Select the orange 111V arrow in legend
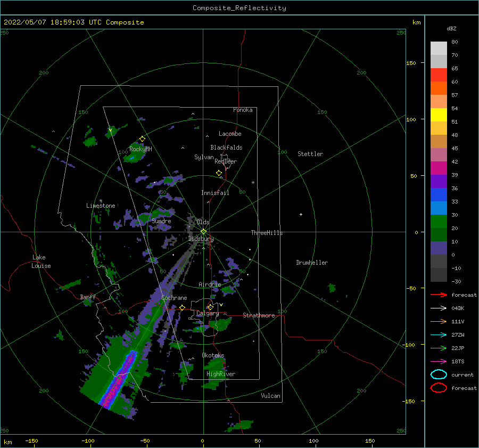The height and width of the screenshot is (448, 479). (439, 321)
